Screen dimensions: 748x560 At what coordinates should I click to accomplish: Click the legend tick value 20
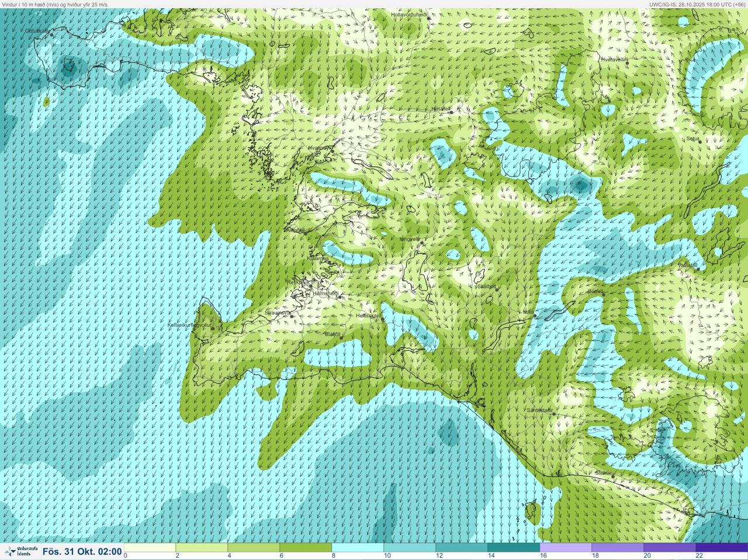(647, 556)
